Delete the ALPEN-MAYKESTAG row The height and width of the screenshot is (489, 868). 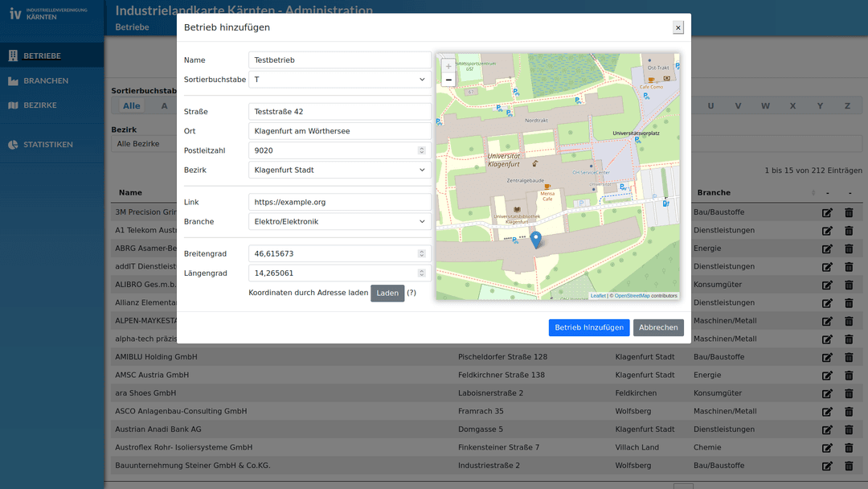(x=849, y=321)
